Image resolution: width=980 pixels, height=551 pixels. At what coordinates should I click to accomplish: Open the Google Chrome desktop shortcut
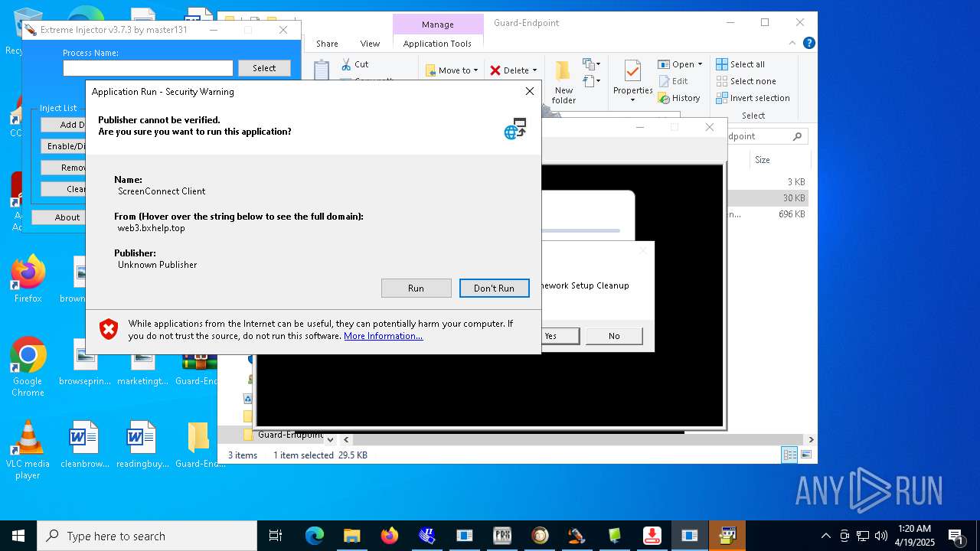click(x=28, y=367)
